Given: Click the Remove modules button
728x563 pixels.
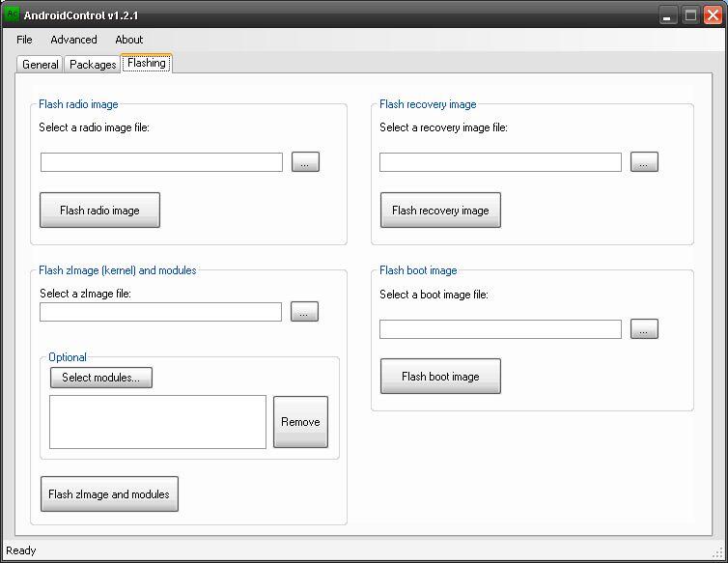Looking at the screenshot, I should (300, 422).
